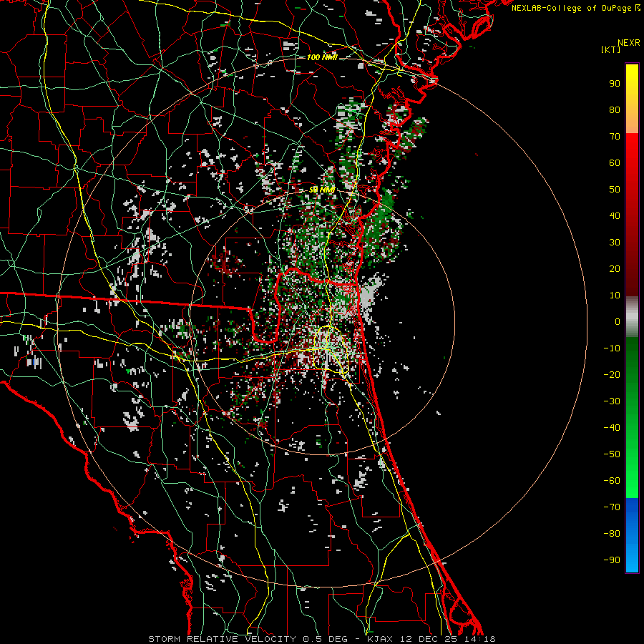Click the -70 knot scale value
This screenshot has width=644, height=644.
coord(612,507)
